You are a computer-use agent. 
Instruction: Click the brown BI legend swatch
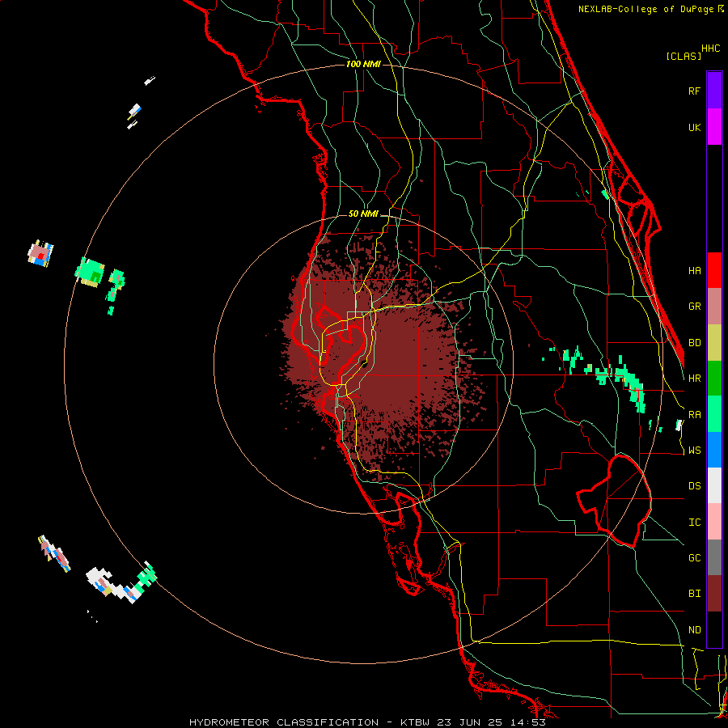coord(714,594)
